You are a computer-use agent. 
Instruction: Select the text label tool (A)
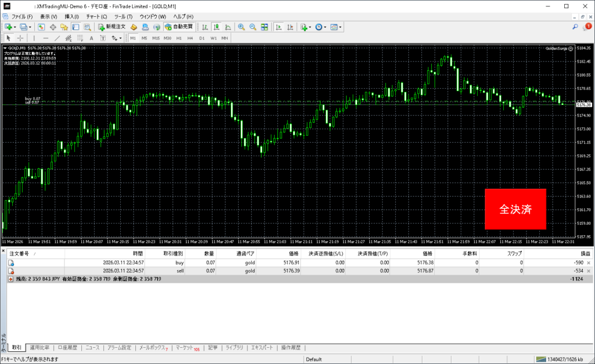[91, 38]
